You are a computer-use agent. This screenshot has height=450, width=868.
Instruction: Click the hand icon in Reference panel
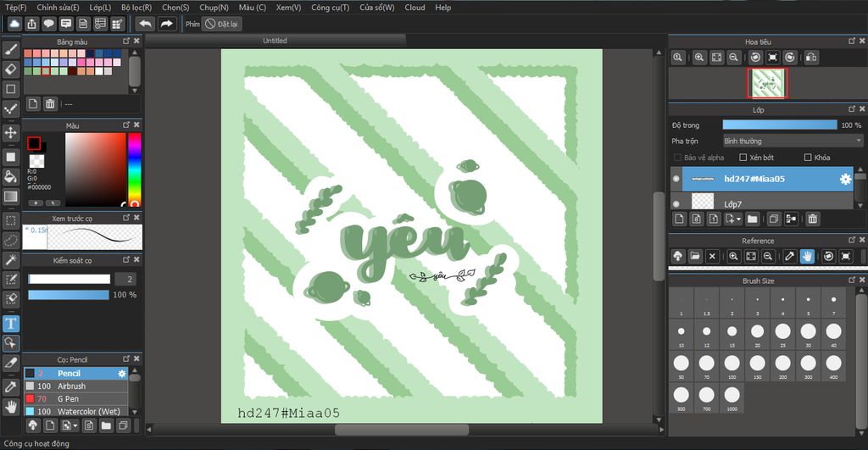point(807,256)
